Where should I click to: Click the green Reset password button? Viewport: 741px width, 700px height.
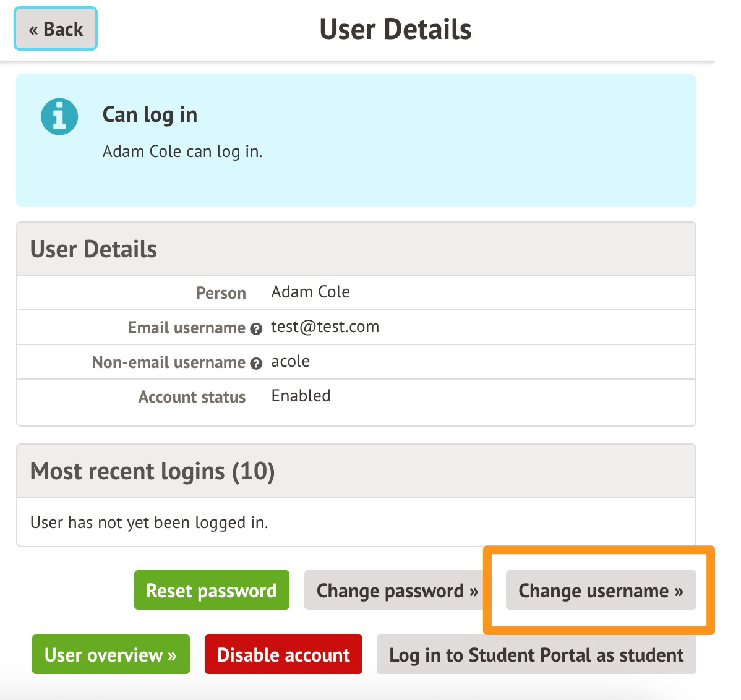point(212,590)
